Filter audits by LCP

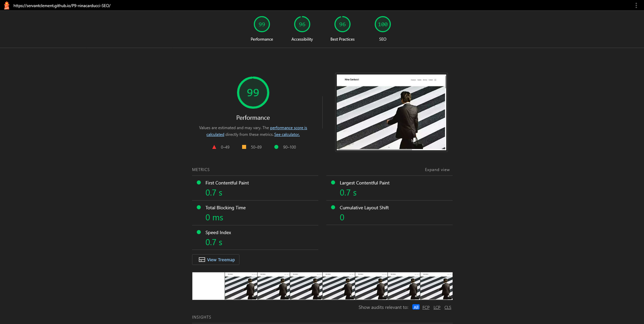[437, 308]
